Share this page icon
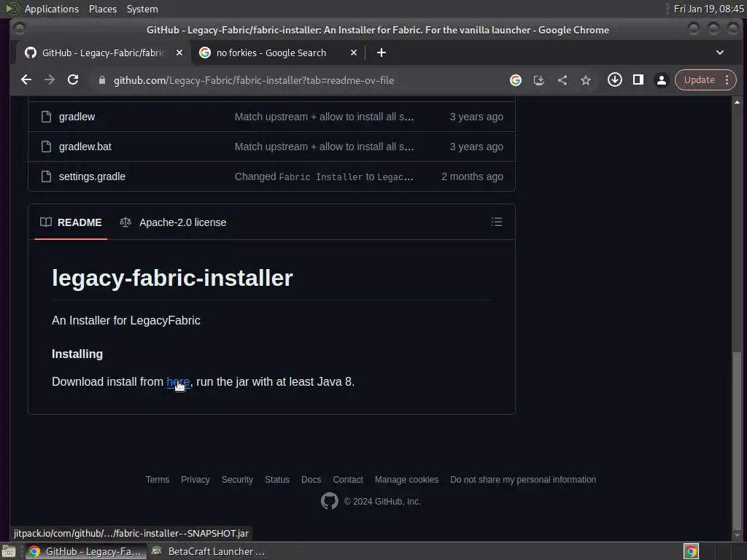The height and width of the screenshot is (560, 747). pyautogui.click(x=562, y=80)
